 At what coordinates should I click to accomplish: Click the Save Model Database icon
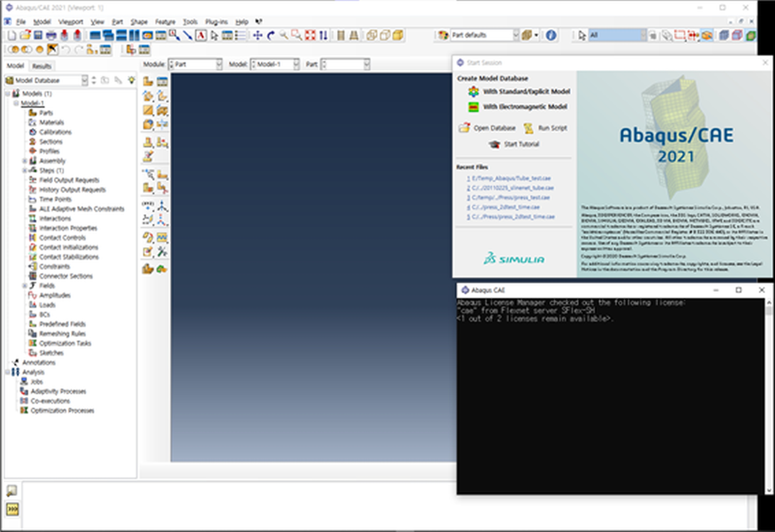click(38, 35)
